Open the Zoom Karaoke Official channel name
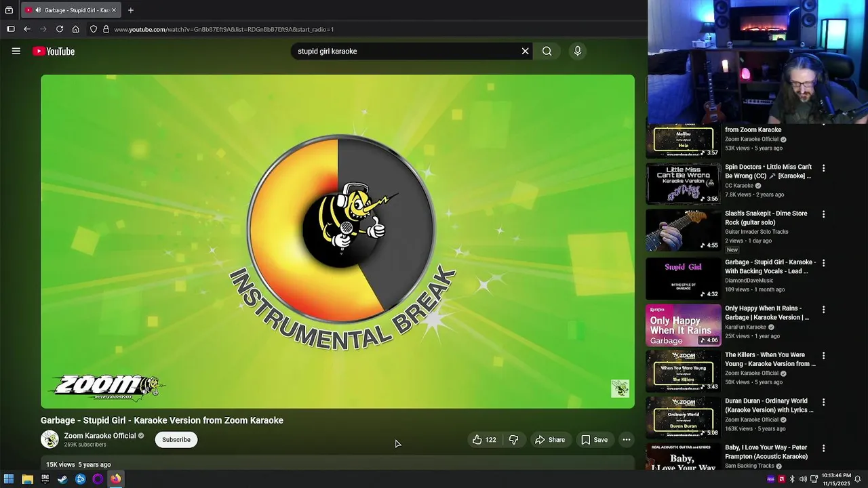This screenshot has width=868, height=488. click(x=100, y=436)
